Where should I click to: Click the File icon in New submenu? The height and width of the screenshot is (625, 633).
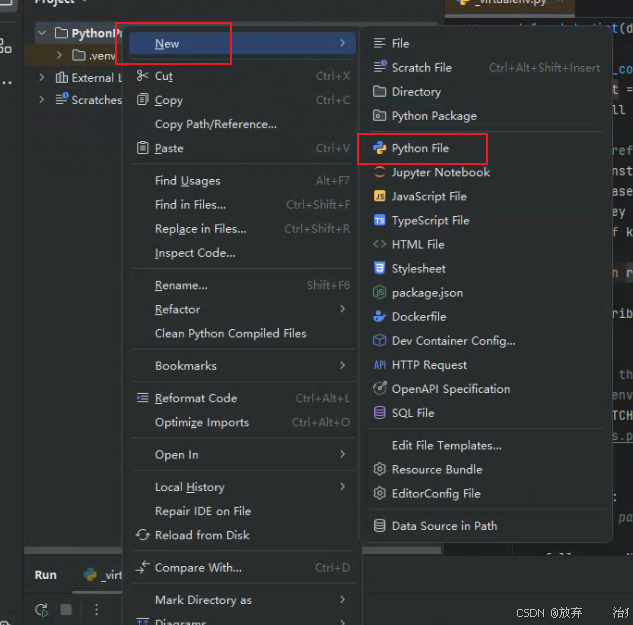click(379, 43)
